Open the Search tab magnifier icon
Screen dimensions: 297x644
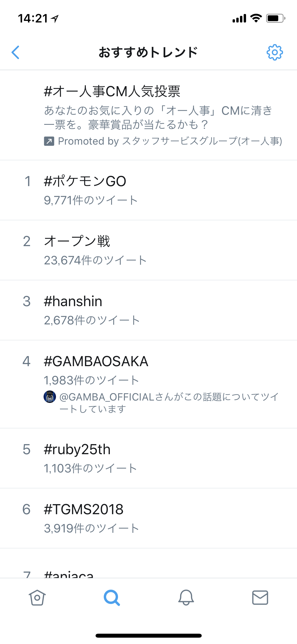pyautogui.click(x=112, y=597)
